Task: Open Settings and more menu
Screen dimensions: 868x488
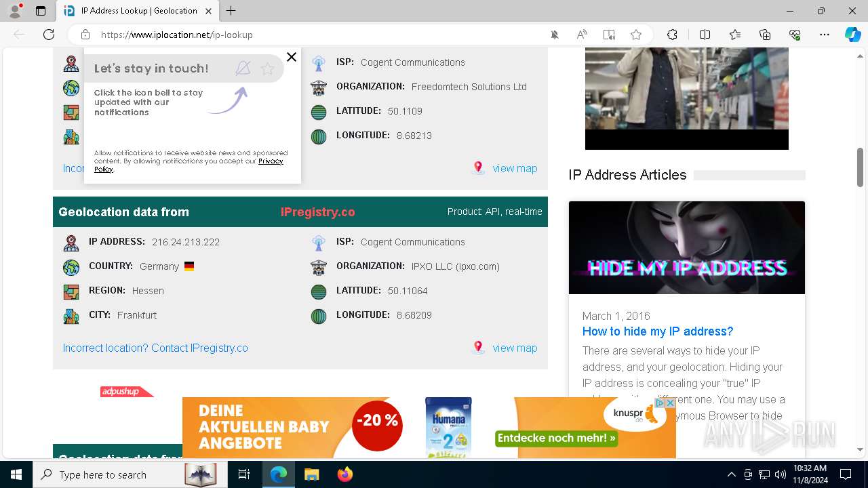Action: point(825,35)
